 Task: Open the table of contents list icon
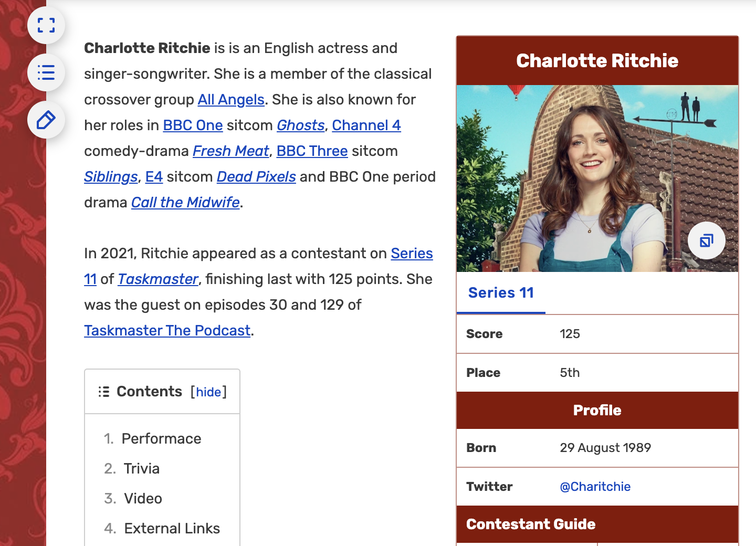[x=46, y=72]
